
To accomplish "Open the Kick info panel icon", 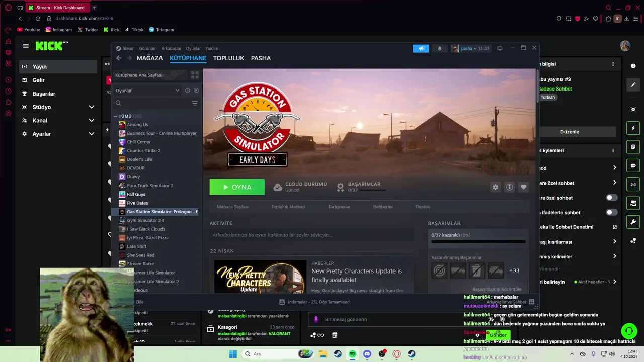I will click(x=633, y=66).
